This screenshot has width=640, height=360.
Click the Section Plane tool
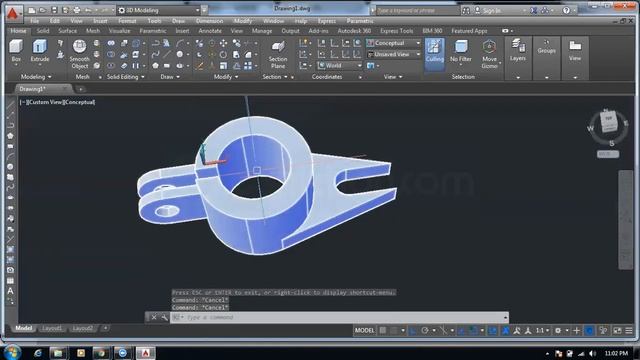point(278,54)
